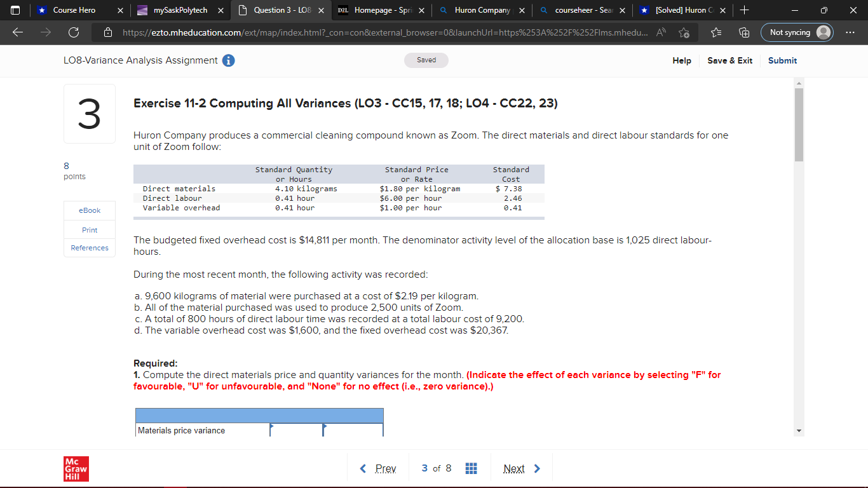The width and height of the screenshot is (868, 488).
Task: Click the Saved status indicator
Action: pos(426,60)
